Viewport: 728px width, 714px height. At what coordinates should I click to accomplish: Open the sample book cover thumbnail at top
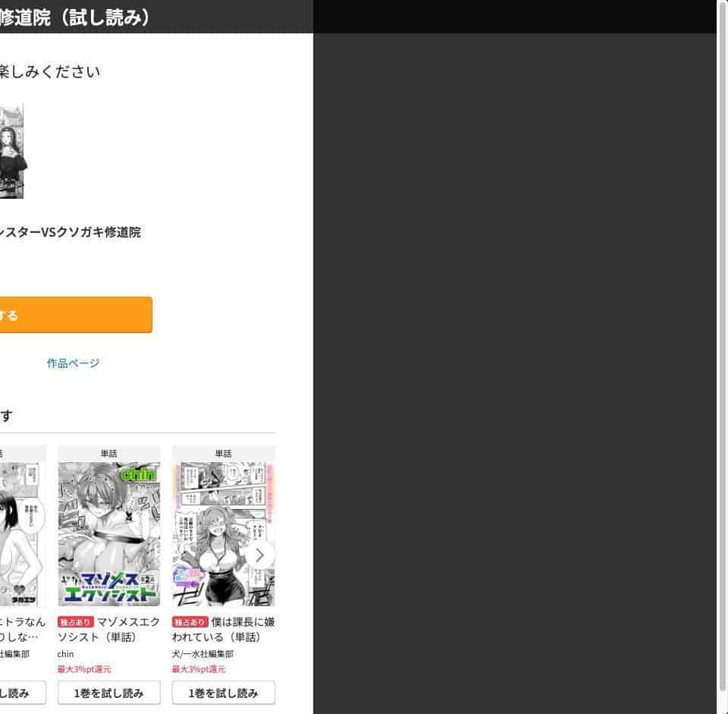click(x=11, y=151)
